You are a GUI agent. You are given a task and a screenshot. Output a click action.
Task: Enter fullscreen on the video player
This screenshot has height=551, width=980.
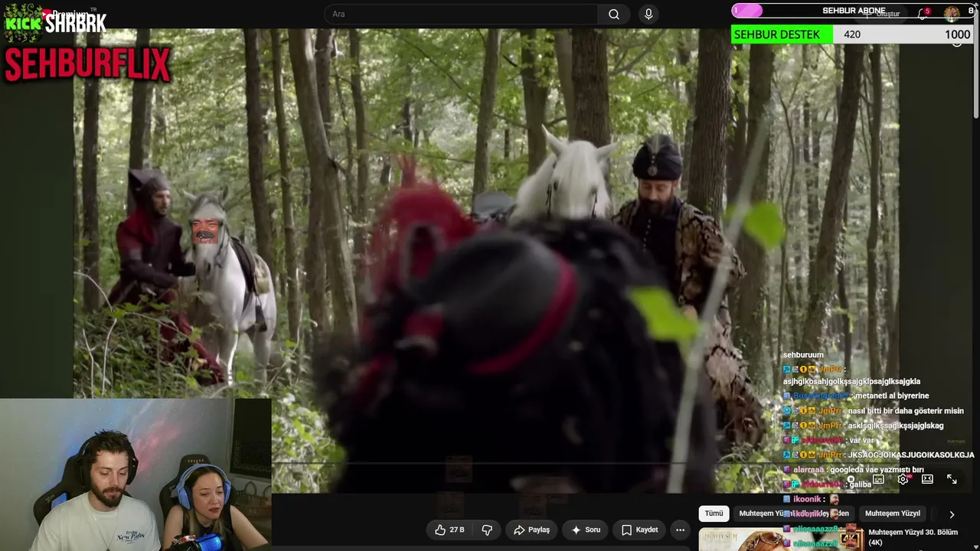952,479
